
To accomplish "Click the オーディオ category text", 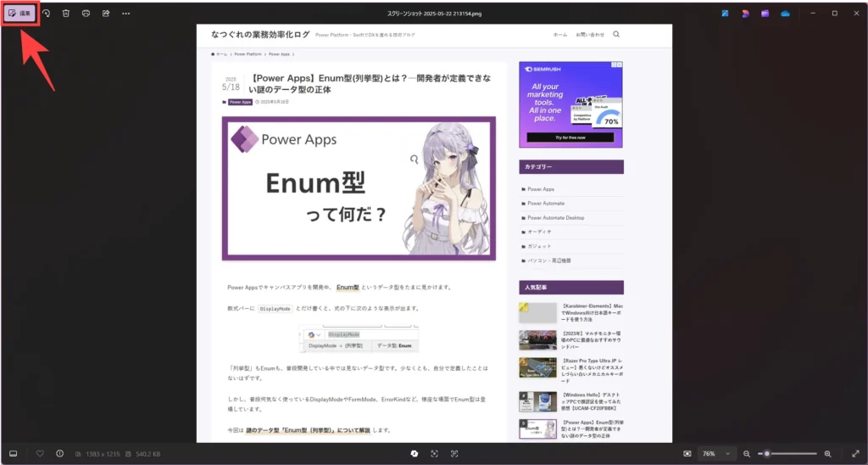I will (x=539, y=232).
